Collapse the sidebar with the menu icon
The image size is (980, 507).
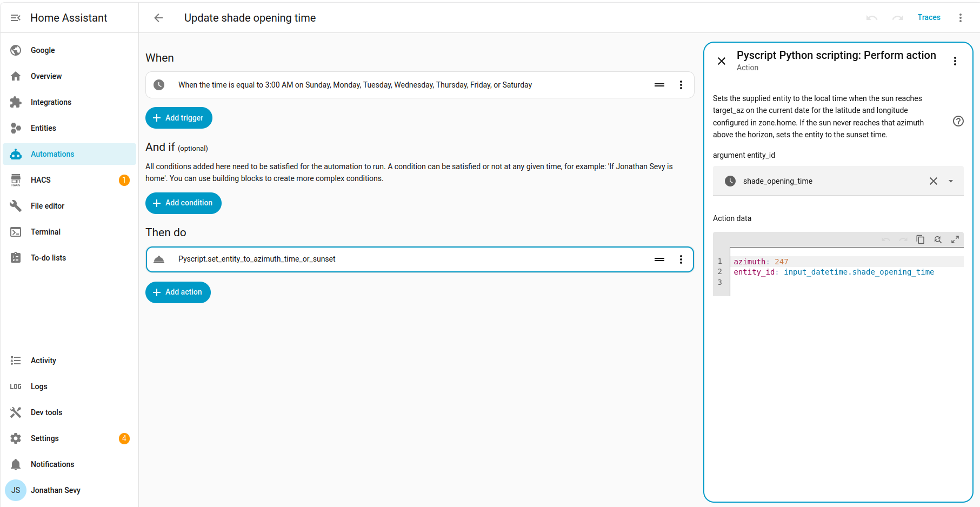pyautogui.click(x=16, y=18)
